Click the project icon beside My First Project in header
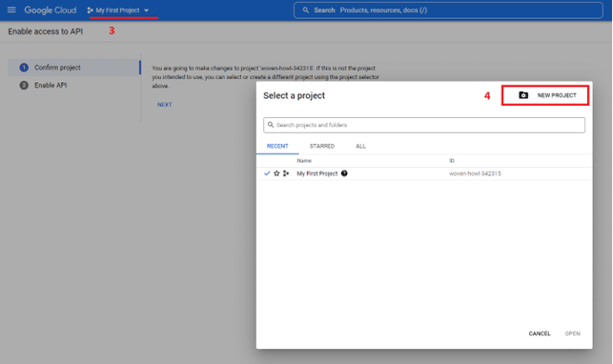 tap(90, 10)
